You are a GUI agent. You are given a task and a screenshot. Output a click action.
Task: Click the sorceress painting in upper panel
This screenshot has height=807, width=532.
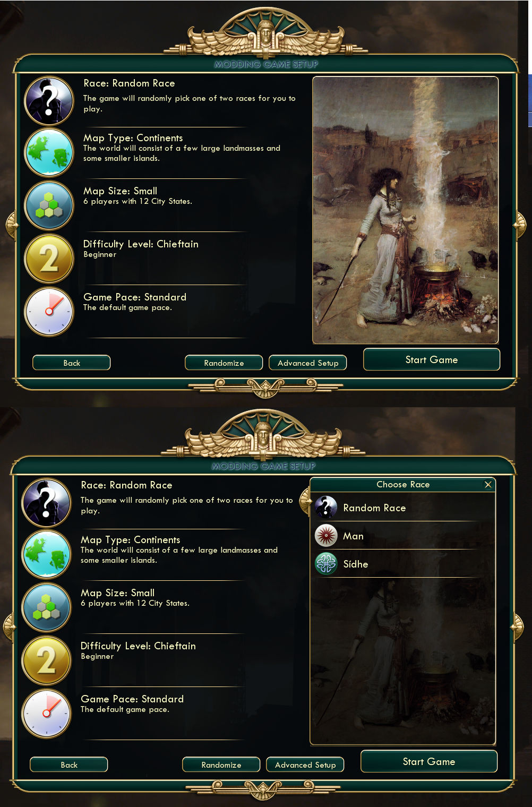coord(406,210)
